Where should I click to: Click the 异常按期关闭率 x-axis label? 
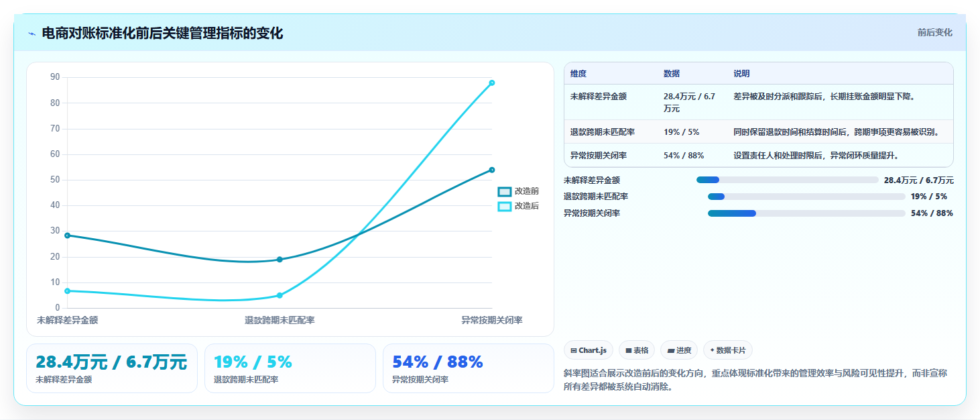[x=492, y=321]
